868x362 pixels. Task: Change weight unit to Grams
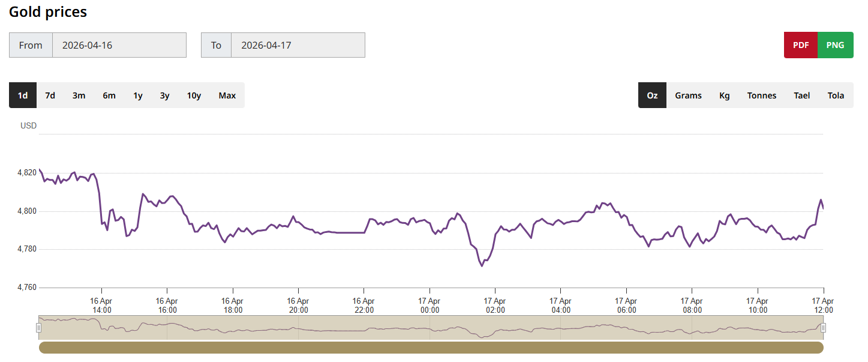(x=688, y=95)
